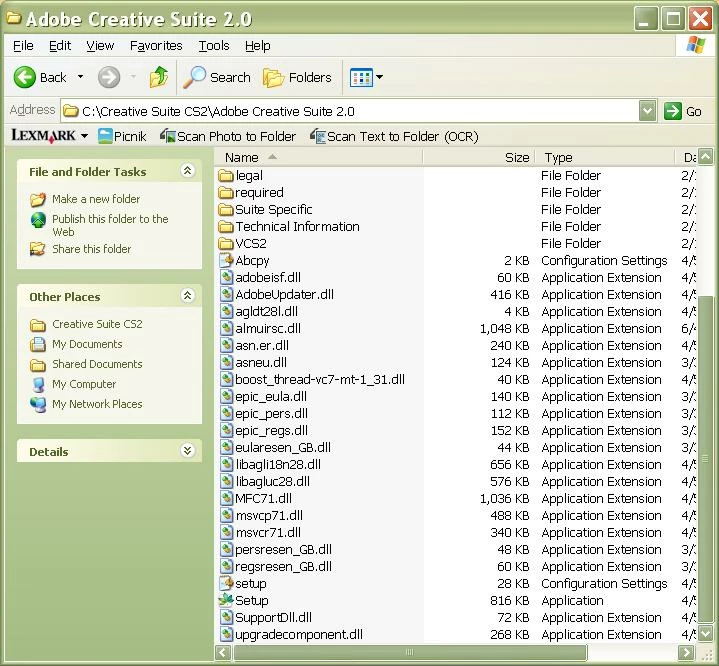719x666 pixels.
Task: Select the setup configuration settings icon (28 KB)
Action: (226, 583)
